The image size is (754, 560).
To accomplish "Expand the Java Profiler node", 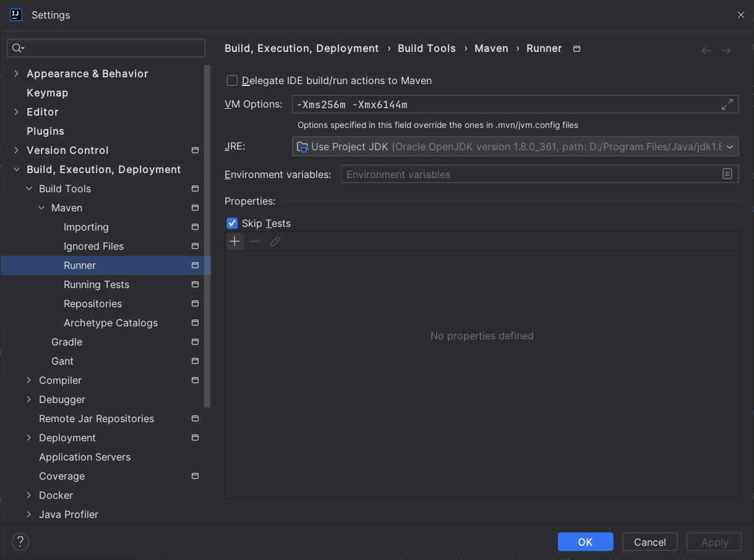I will click(x=29, y=514).
